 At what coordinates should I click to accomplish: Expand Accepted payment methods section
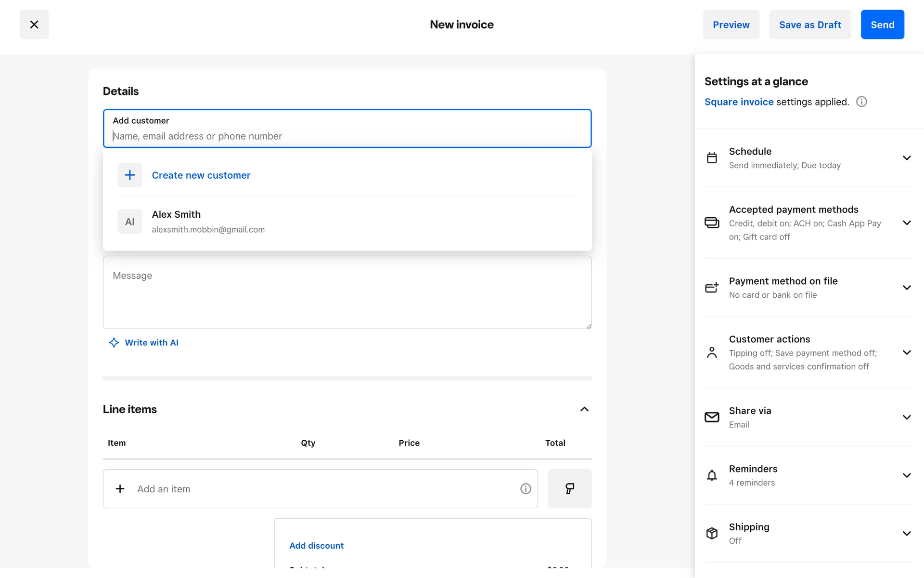907,223
